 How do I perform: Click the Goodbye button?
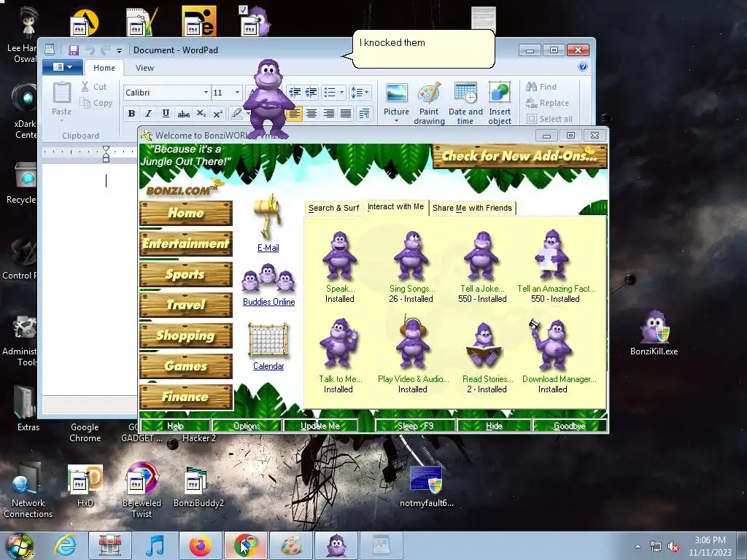570,426
